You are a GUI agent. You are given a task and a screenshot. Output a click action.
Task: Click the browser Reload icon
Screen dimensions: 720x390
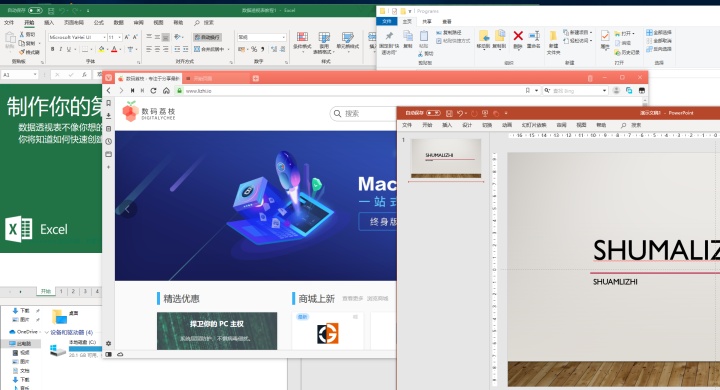click(x=153, y=91)
